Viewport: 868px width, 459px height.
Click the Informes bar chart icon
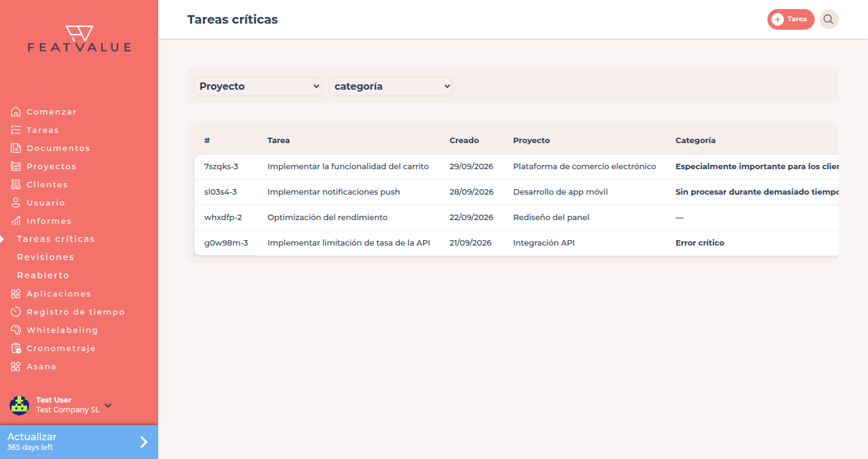click(16, 221)
